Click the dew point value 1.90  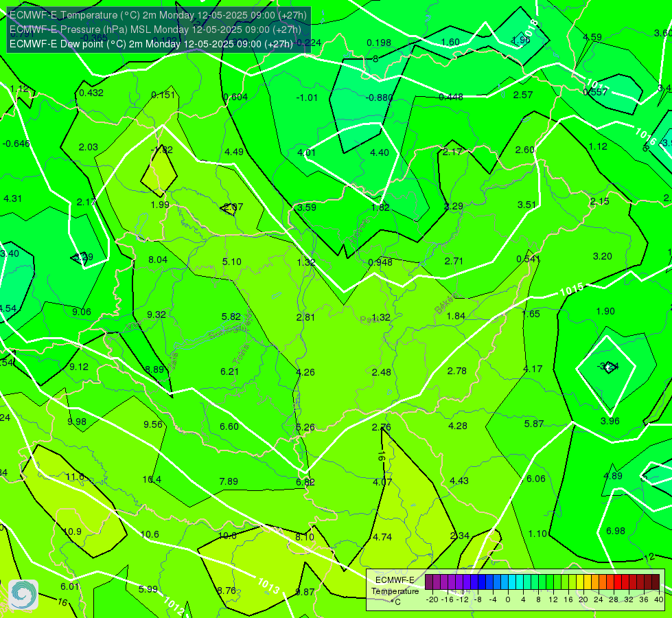point(605,311)
